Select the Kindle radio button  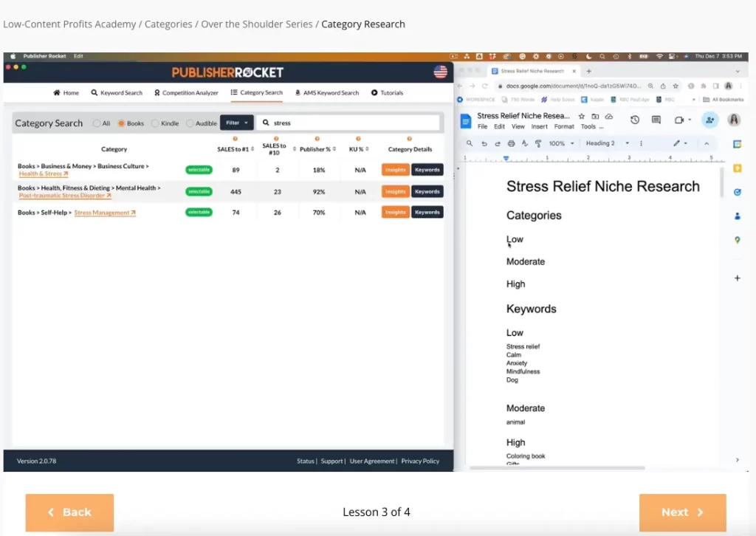[155, 123]
